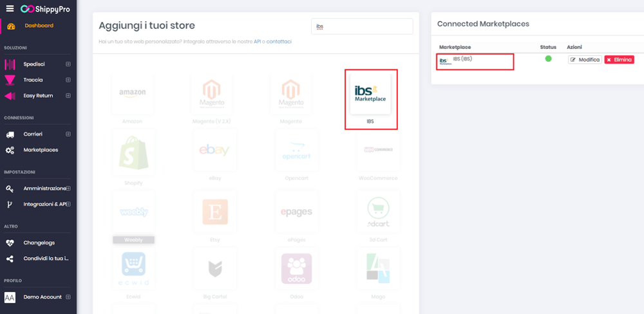644x314 pixels.
Task: Expand the Corrieri submenu plus
Action: 68,134
